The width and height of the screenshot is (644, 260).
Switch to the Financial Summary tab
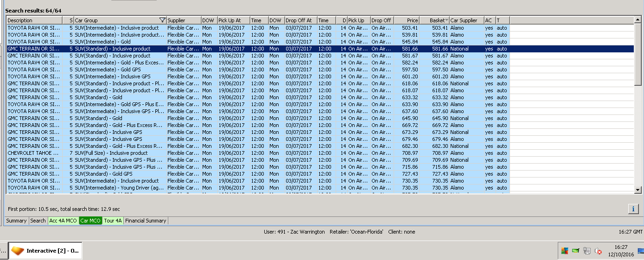[x=146, y=221]
